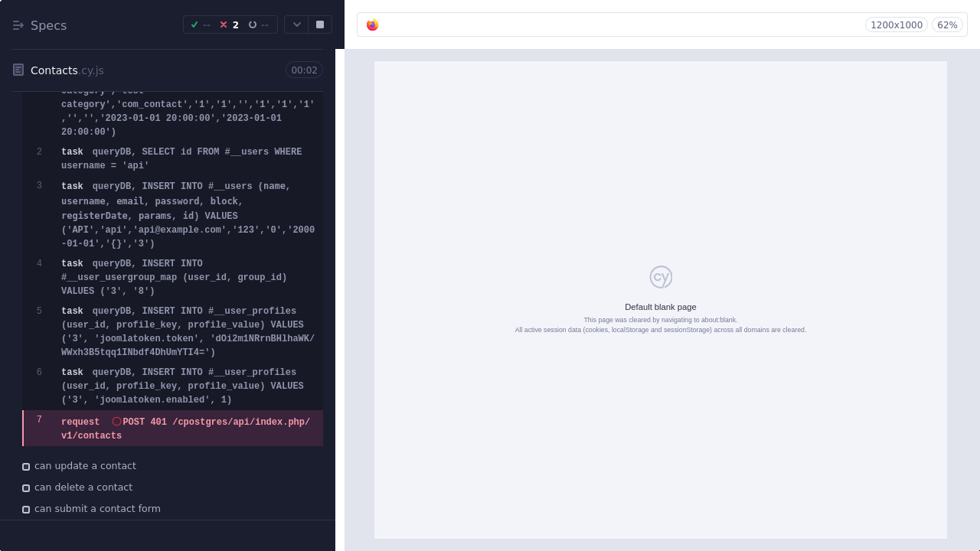The width and height of the screenshot is (980, 551).
Task: Click the Firefox browser icon in URL bar
Action: point(373,25)
